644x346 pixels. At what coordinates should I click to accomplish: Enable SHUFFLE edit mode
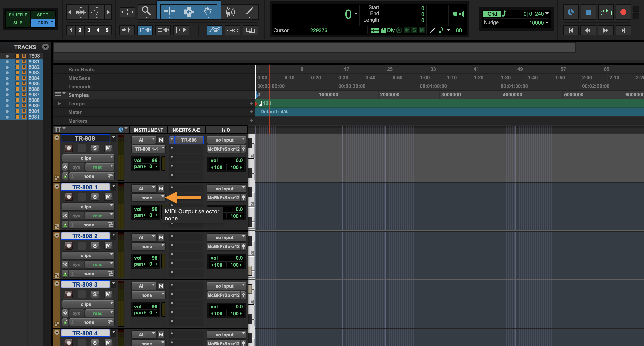point(18,15)
